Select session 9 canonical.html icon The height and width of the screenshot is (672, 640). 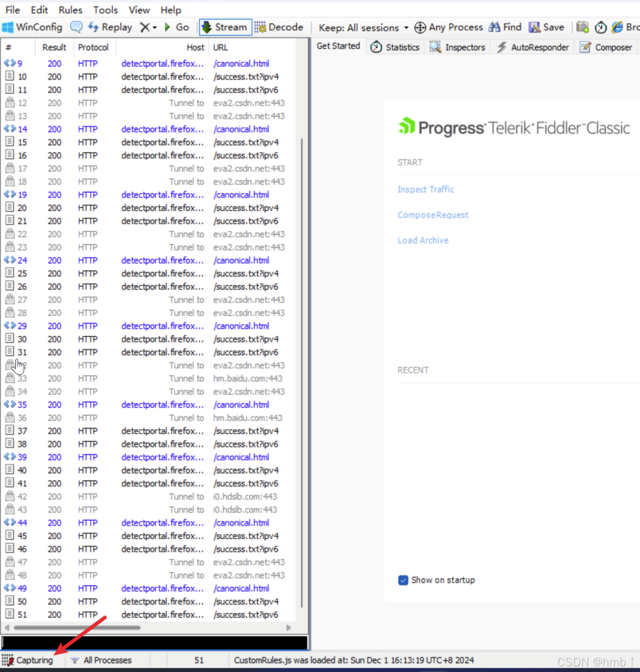[x=10, y=63]
